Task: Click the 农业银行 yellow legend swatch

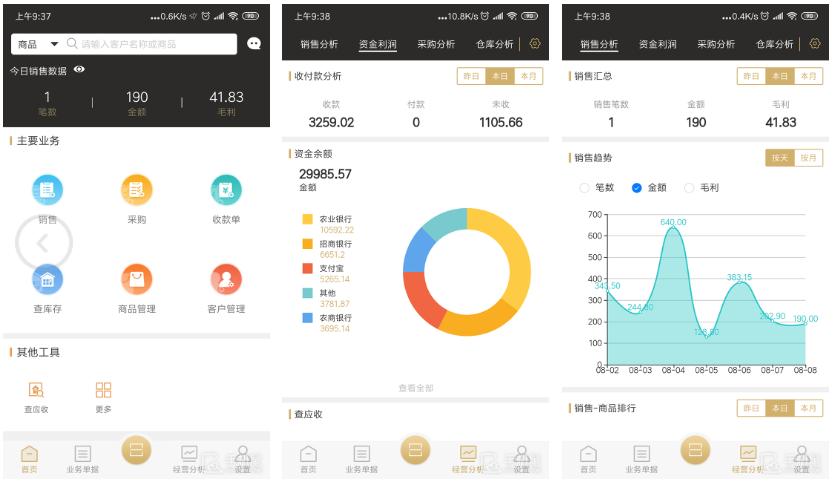Action: coord(308,219)
